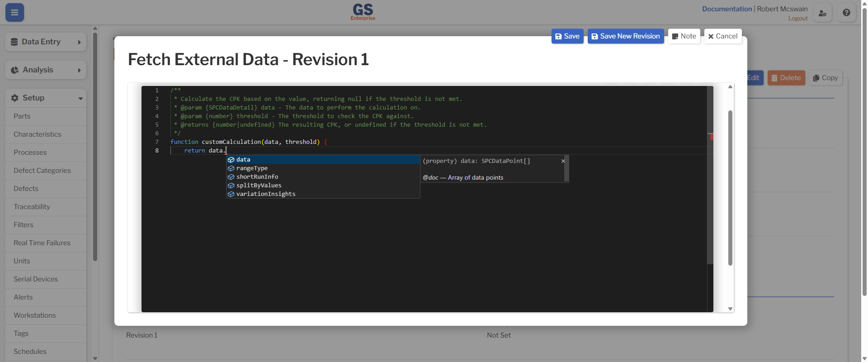This screenshot has width=868, height=362.
Task: Click the Logout link
Action: point(798,19)
